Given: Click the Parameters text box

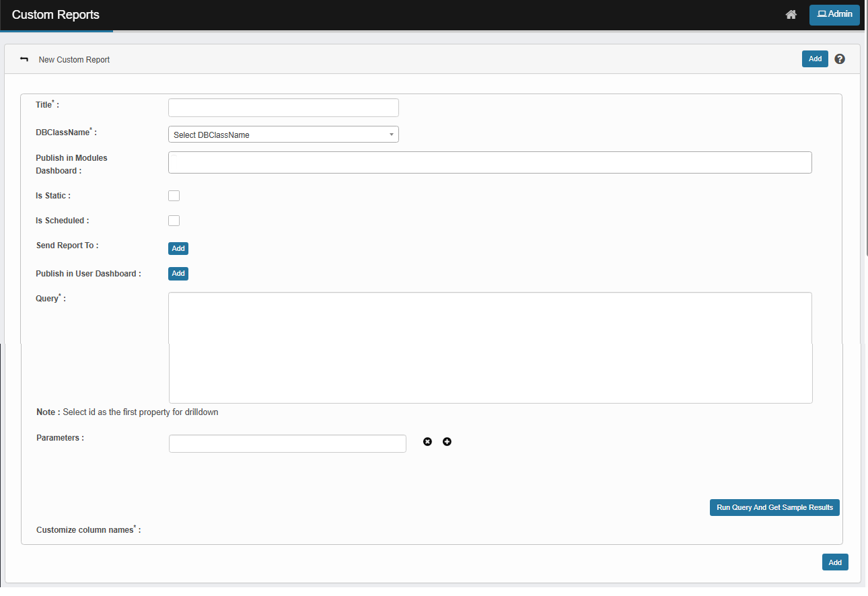Looking at the screenshot, I should point(287,444).
